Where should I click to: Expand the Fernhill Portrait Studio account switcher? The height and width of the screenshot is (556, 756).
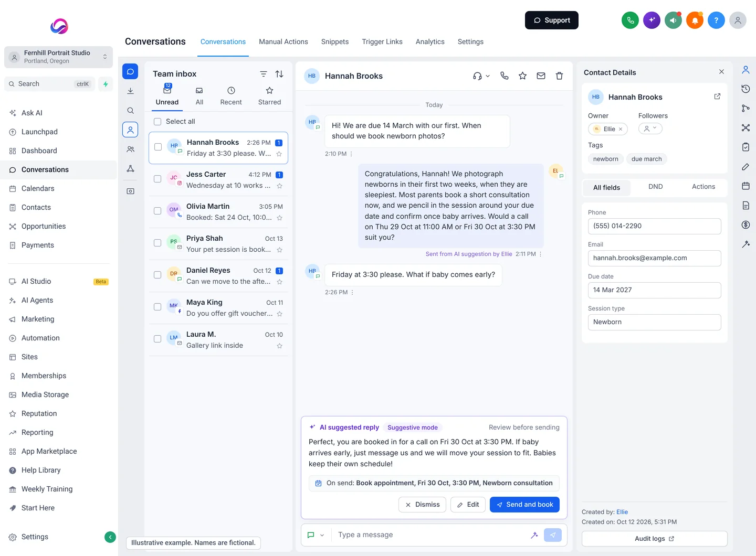(x=58, y=57)
